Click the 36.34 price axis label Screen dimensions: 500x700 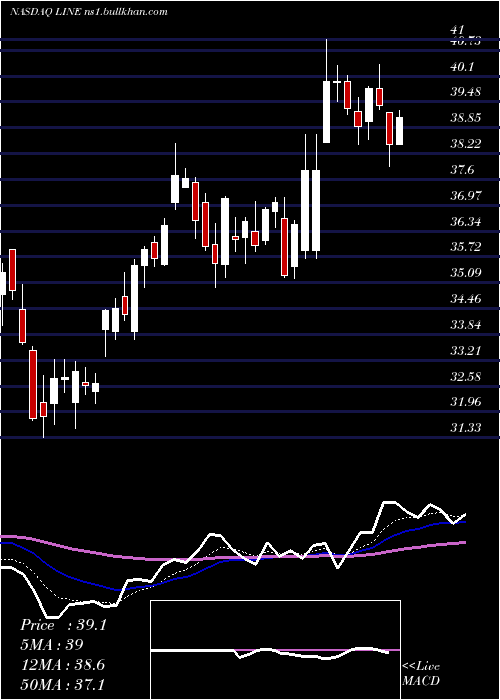pos(466,221)
